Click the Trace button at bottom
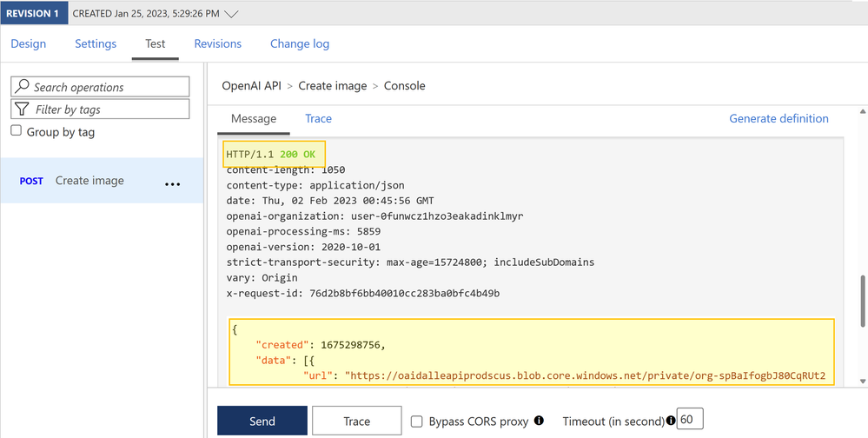Screen dimensions: 868x438 356,421
